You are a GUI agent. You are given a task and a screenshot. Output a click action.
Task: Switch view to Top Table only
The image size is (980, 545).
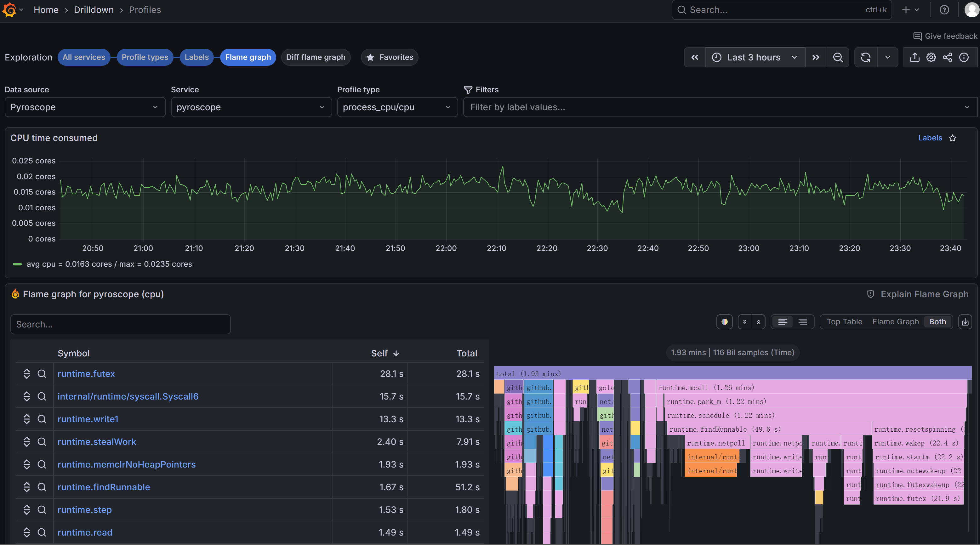pos(844,322)
